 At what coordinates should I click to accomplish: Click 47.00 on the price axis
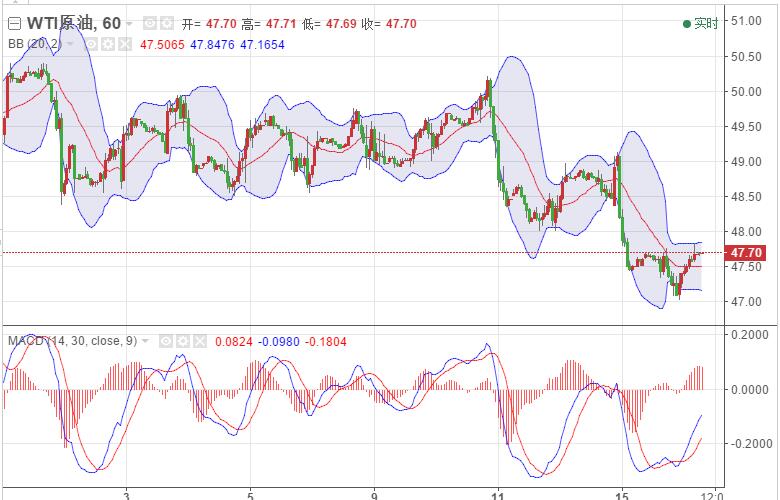pos(746,301)
